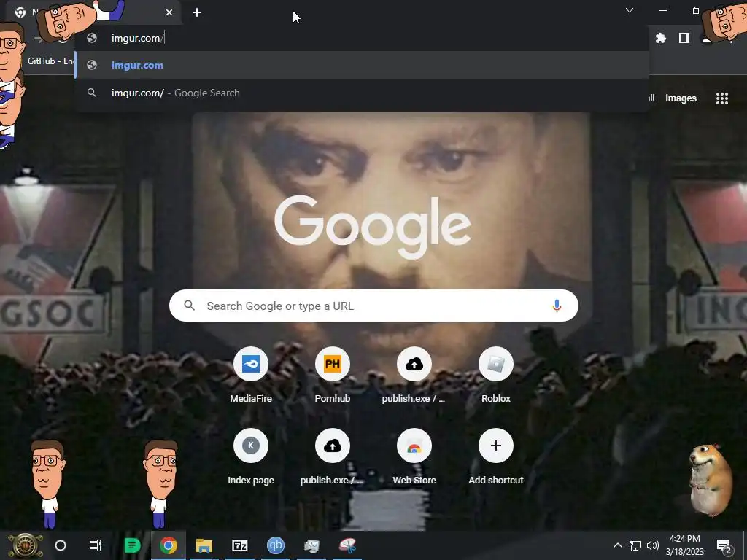Screen dimensions: 747x560
Task: Click into the address bar containing imgur.com/
Action: point(362,38)
